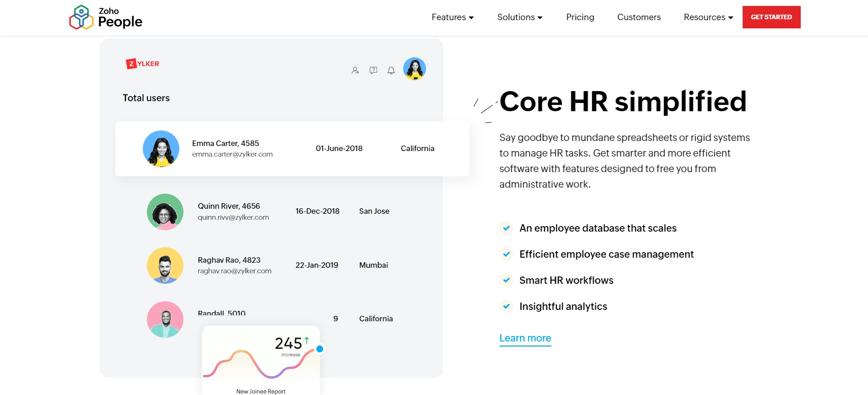The width and height of the screenshot is (868, 395).
Task: Click the green increase arrow next to 245
Action: (307, 340)
